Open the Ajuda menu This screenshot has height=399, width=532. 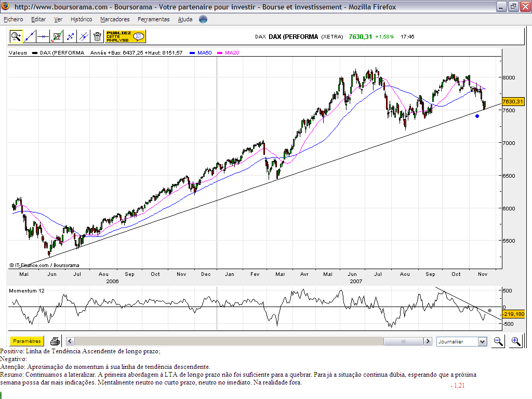pos(185,19)
